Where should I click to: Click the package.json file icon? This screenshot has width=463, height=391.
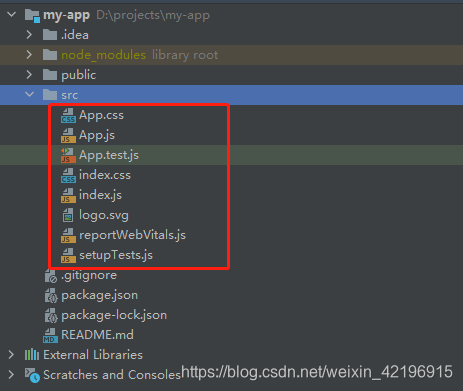tap(51, 296)
